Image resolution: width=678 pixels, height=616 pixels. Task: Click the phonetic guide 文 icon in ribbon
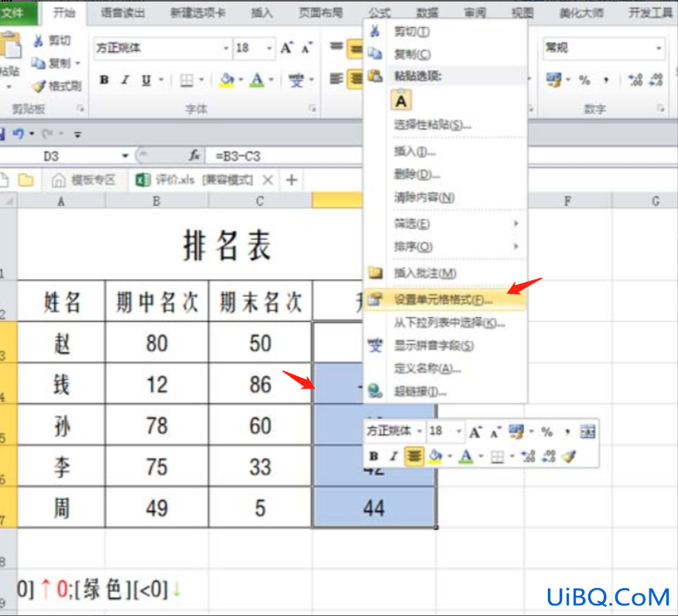coord(296,80)
